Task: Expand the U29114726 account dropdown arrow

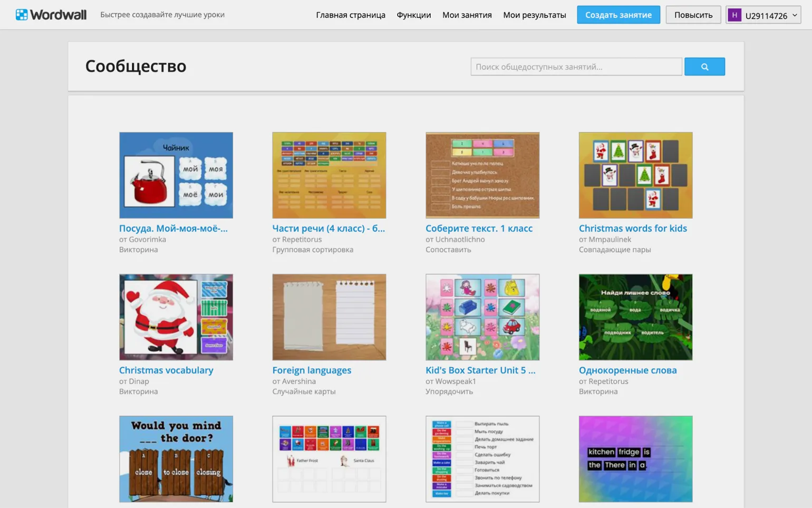Action: point(794,15)
